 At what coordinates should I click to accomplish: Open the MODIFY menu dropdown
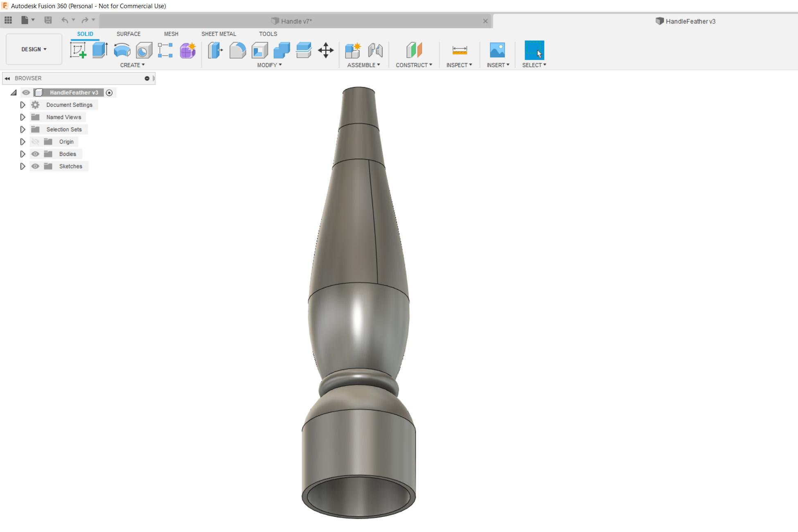tap(269, 65)
